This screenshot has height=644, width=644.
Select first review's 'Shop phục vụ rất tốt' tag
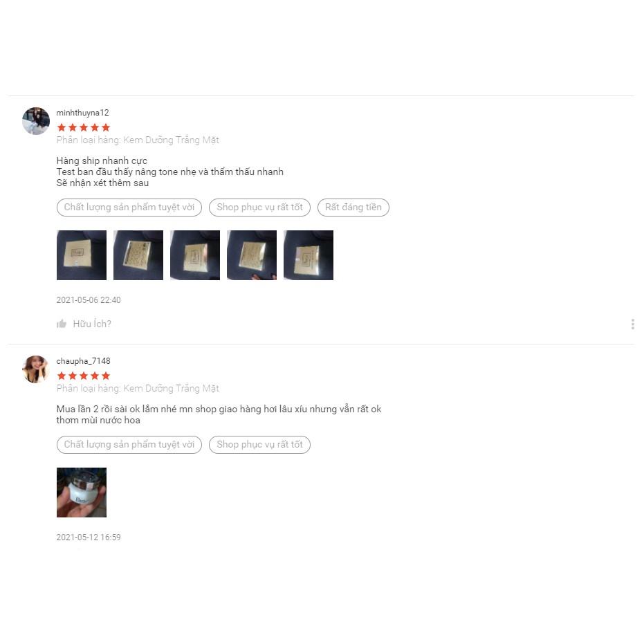coord(259,208)
